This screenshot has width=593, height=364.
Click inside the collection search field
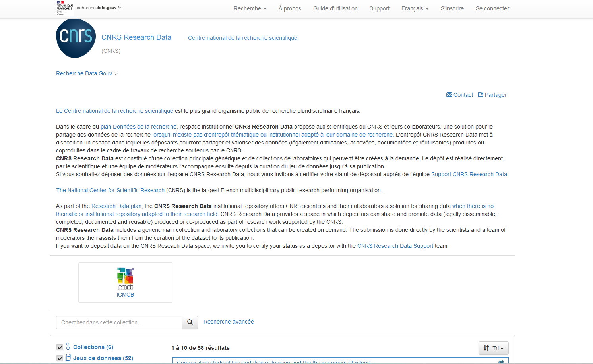(118, 322)
